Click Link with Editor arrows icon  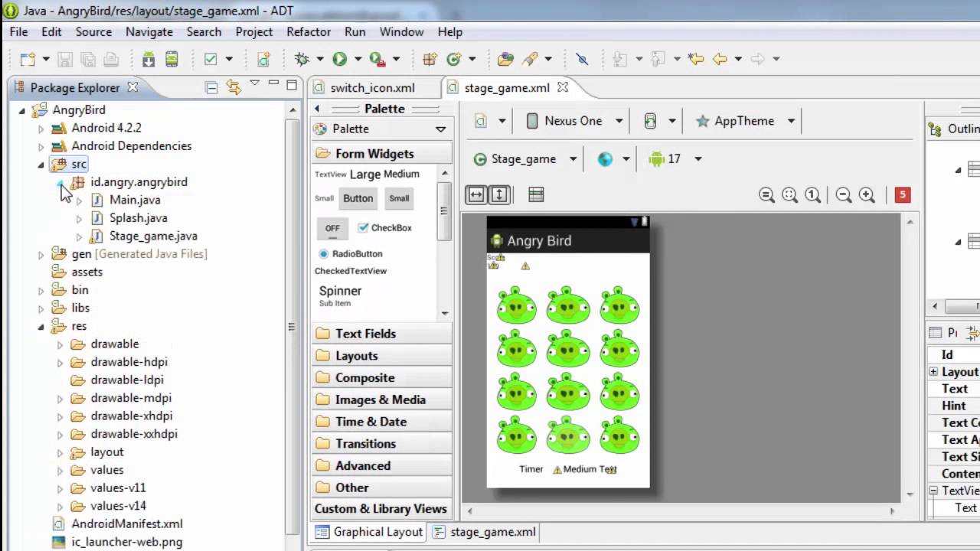234,88
